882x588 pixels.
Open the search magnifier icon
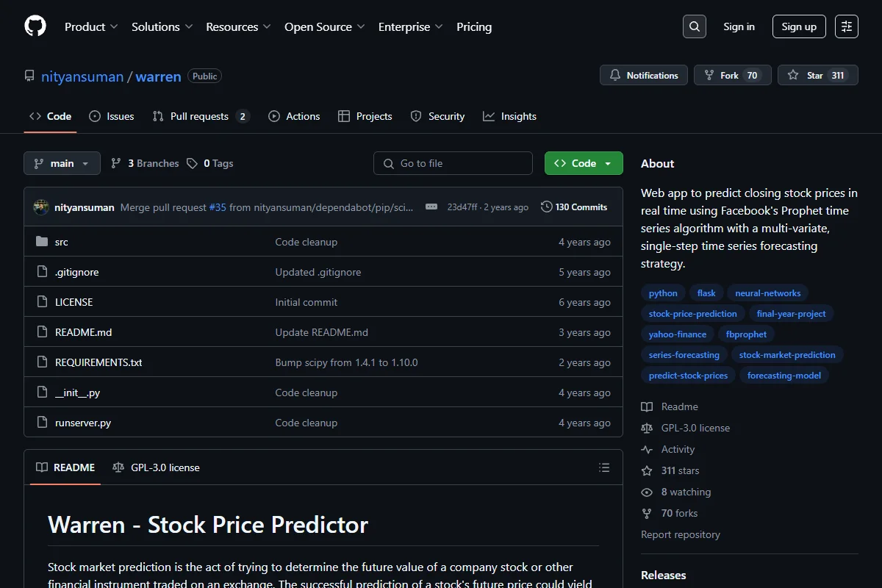tap(695, 26)
